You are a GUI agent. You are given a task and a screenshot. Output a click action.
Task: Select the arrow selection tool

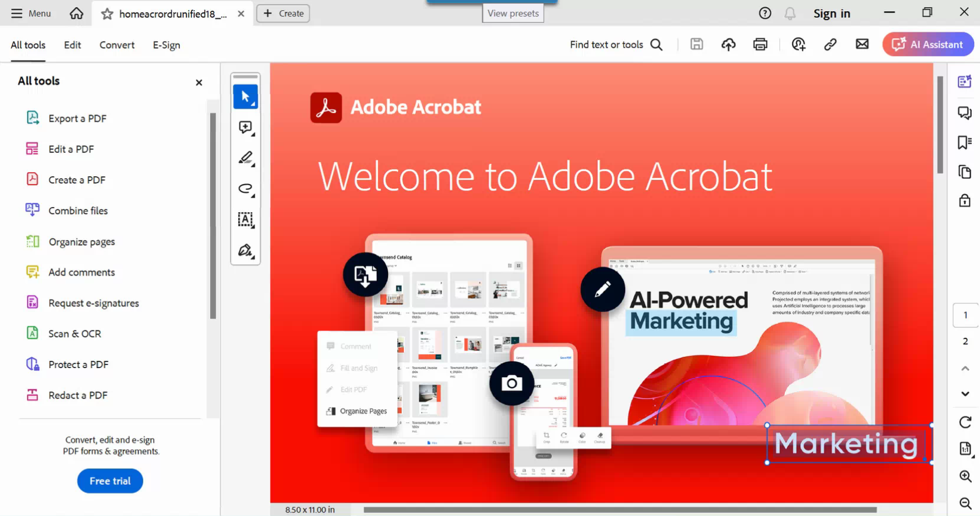[x=245, y=97]
